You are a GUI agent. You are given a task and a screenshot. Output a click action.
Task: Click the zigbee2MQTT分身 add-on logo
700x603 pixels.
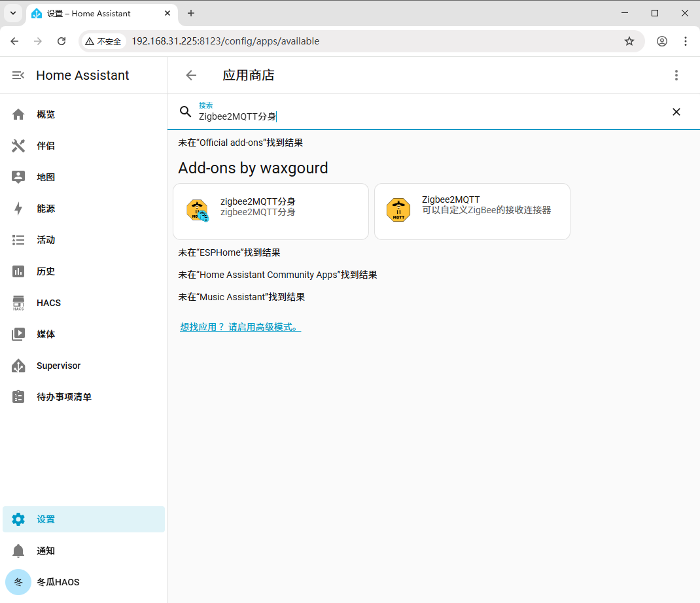click(x=198, y=211)
